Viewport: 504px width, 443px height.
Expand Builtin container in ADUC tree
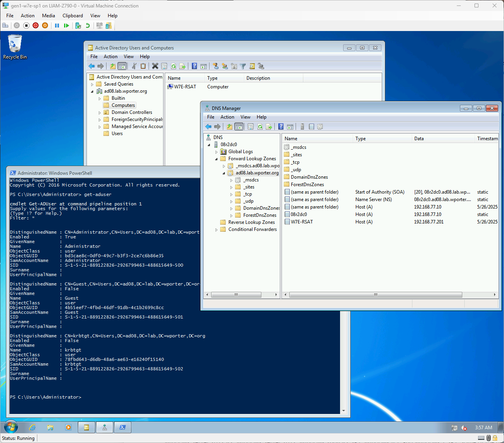click(x=99, y=99)
